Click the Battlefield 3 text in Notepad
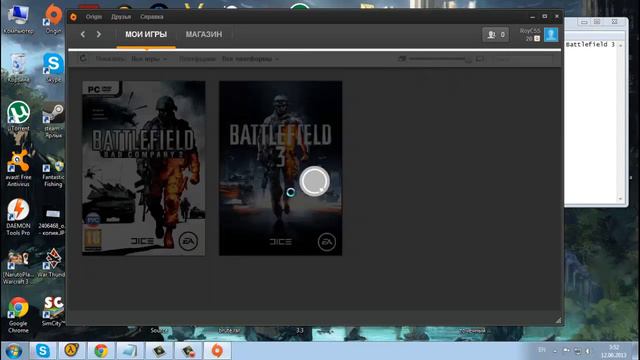This screenshot has width=640, height=360. click(590, 44)
